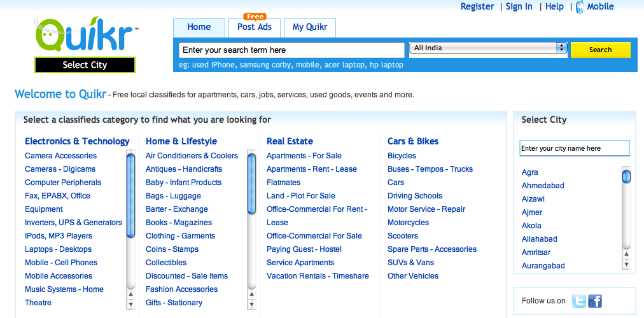Pick Agra from the city list
The width and height of the screenshot is (644, 318).
coord(530,172)
